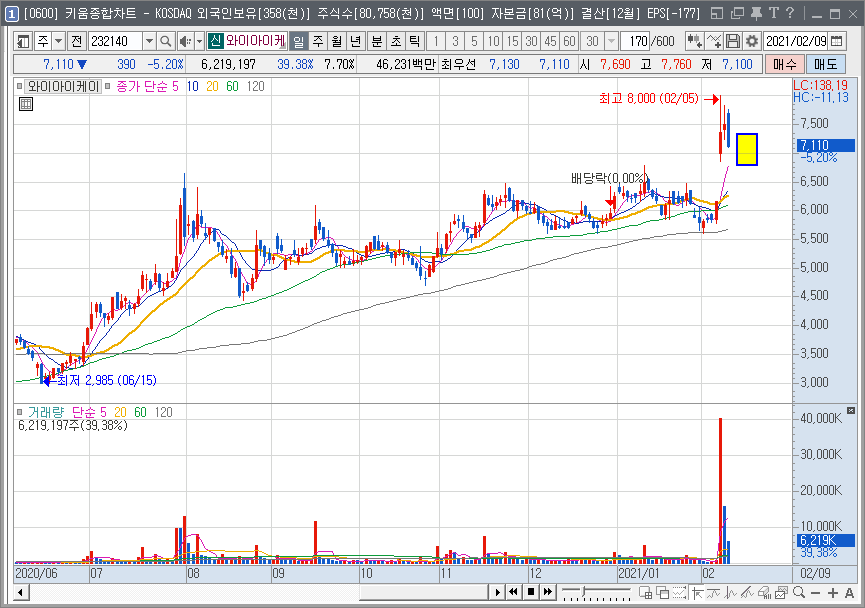This screenshot has width=865, height=608.
Task: Select the 월 monthly period toggle
Action: (337, 41)
